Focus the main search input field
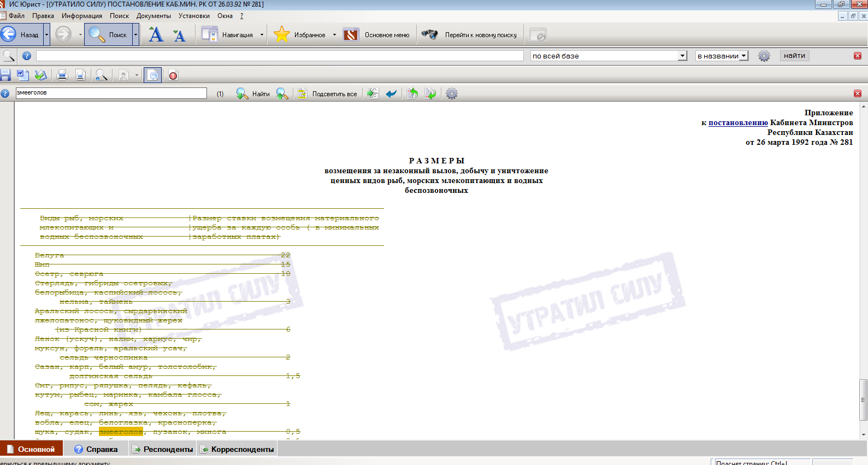868x465 pixels. point(280,55)
